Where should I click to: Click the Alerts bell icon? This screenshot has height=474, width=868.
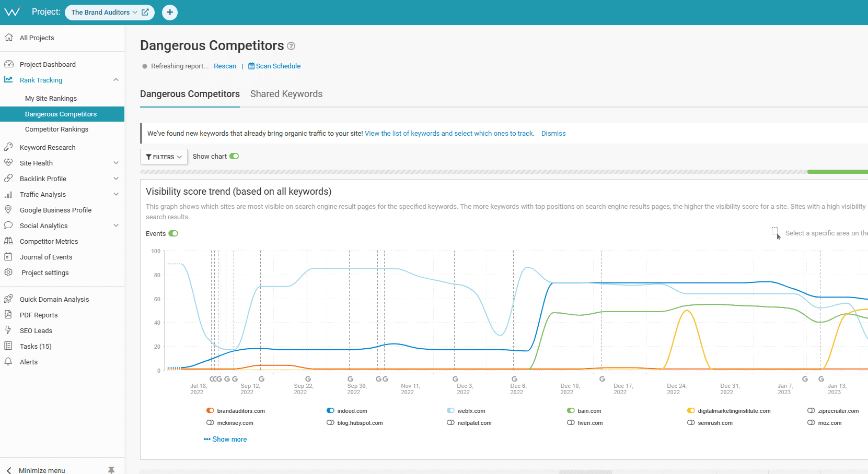point(8,362)
